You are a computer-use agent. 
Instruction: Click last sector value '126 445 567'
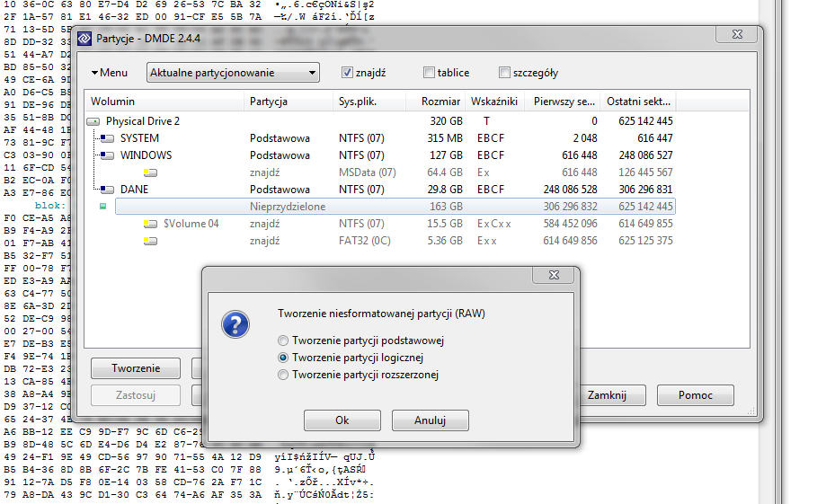click(646, 172)
